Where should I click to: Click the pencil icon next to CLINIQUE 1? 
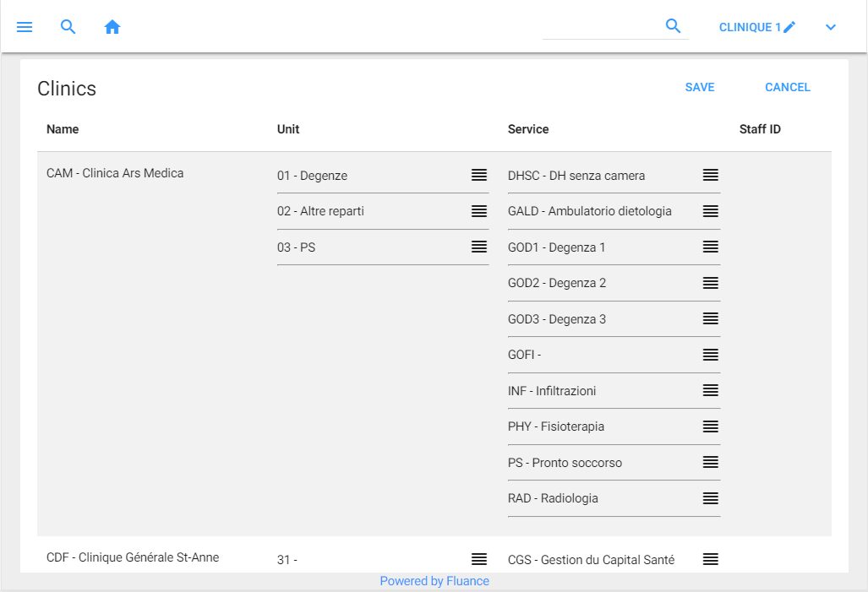789,27
